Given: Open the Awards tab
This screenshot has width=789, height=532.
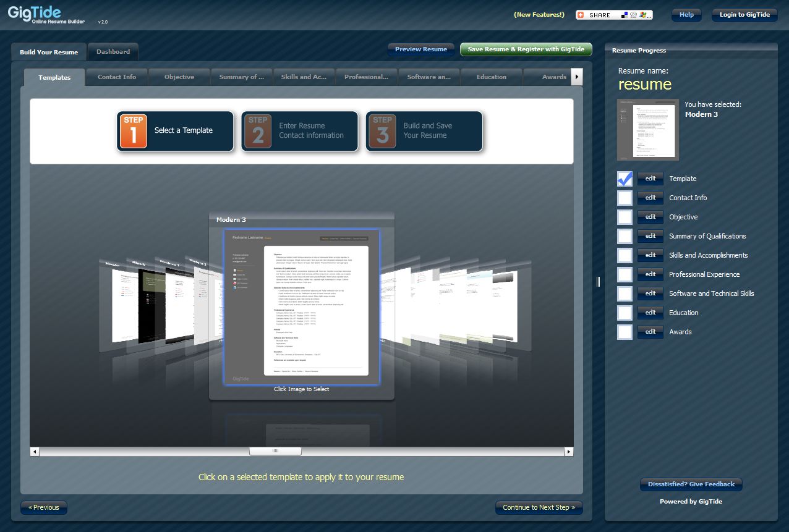Looking at the screenshot, I should 547,77.
